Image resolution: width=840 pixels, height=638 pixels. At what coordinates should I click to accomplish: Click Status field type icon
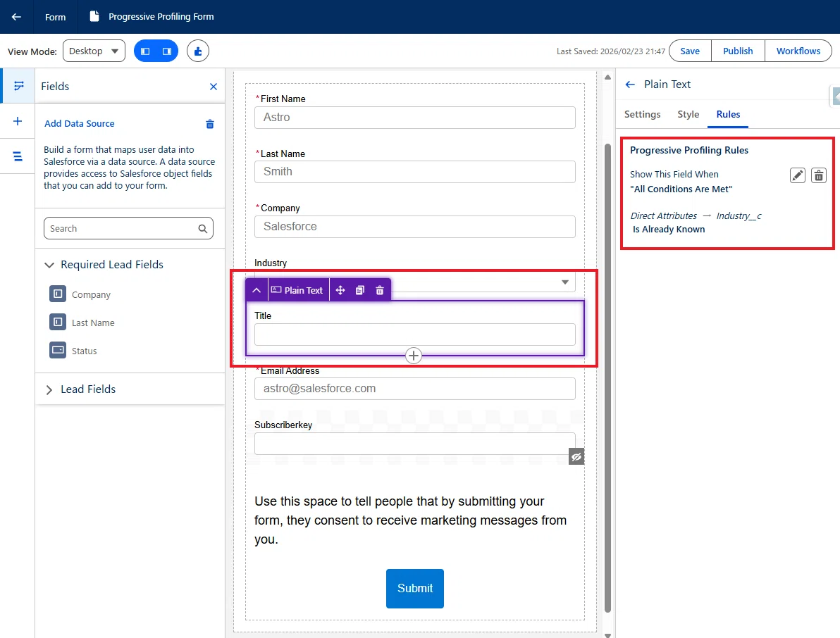[58, 350]
